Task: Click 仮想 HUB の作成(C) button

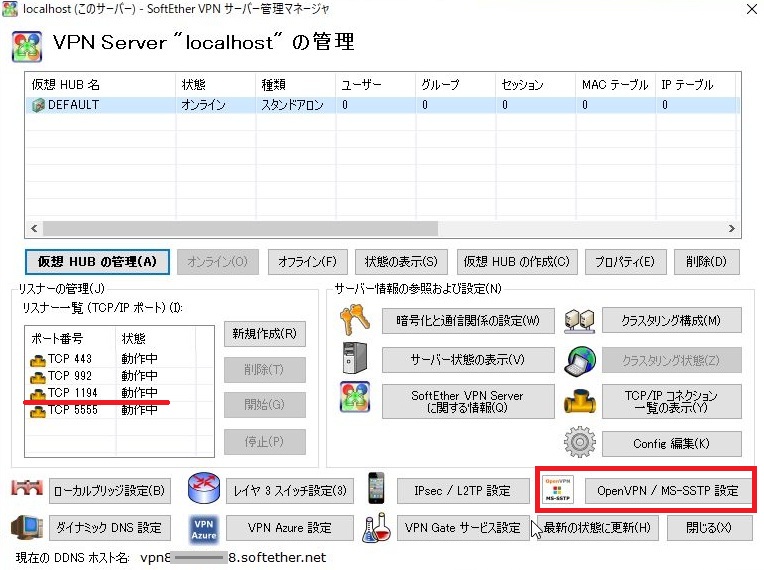Action: (517, 262)
